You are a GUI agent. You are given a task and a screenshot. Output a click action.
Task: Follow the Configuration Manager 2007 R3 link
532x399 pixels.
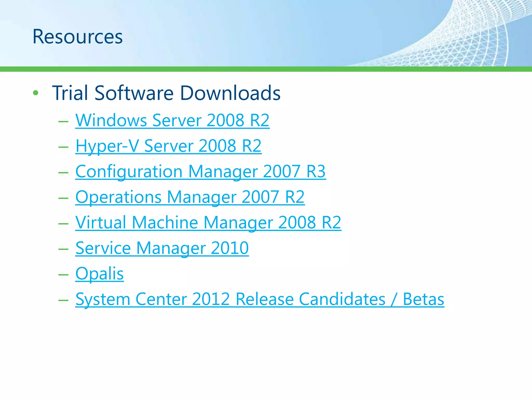pyautogui.click(x=201, y=172)
